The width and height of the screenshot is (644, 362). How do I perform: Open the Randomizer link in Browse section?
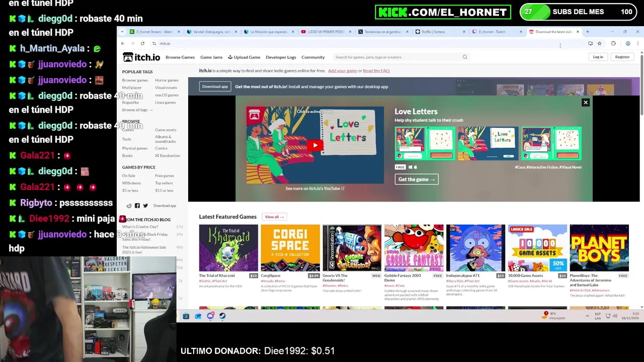pyautogui.click(x=168, y=156)
